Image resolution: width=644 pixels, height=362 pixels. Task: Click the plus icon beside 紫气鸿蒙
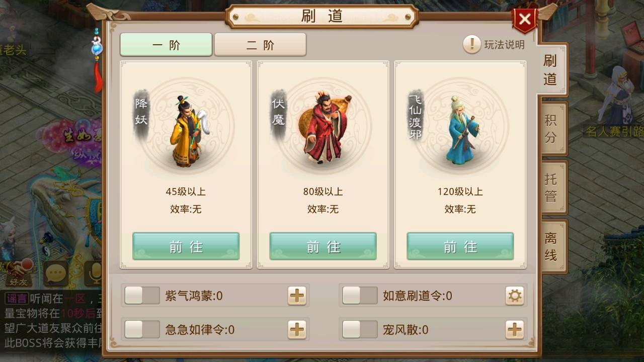[297, 296]
